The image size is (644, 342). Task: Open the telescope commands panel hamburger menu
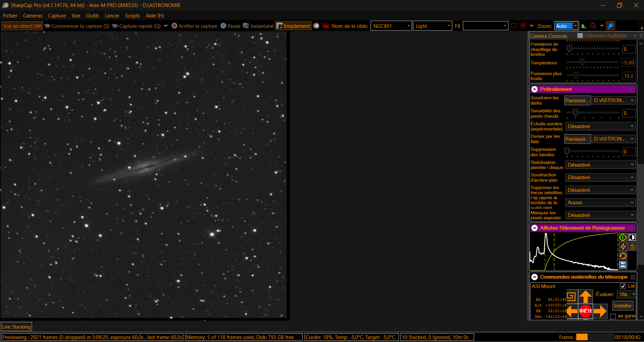tap(633, 277)
